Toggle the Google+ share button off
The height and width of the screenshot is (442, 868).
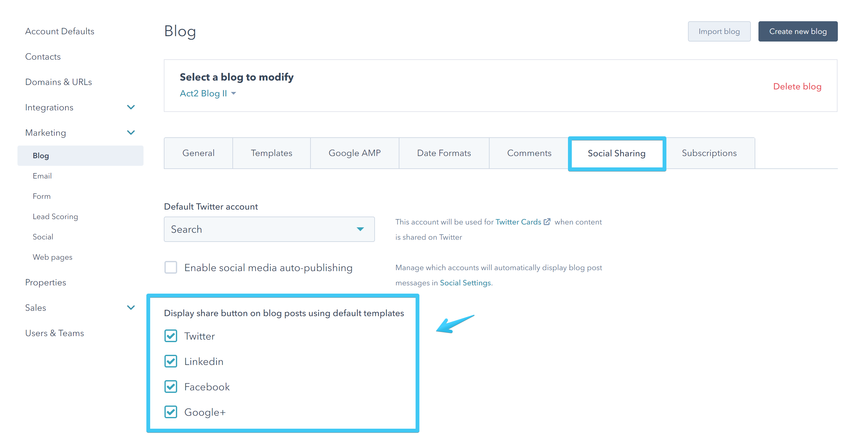coord(171,411)
